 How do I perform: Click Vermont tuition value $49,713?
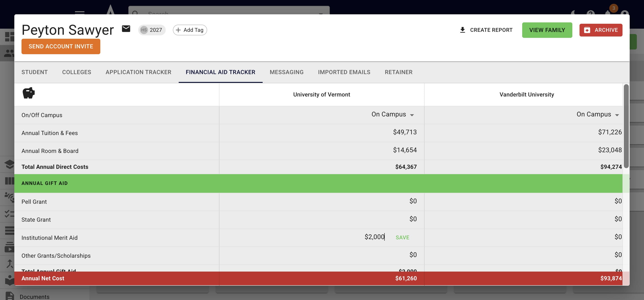[405, 132]
